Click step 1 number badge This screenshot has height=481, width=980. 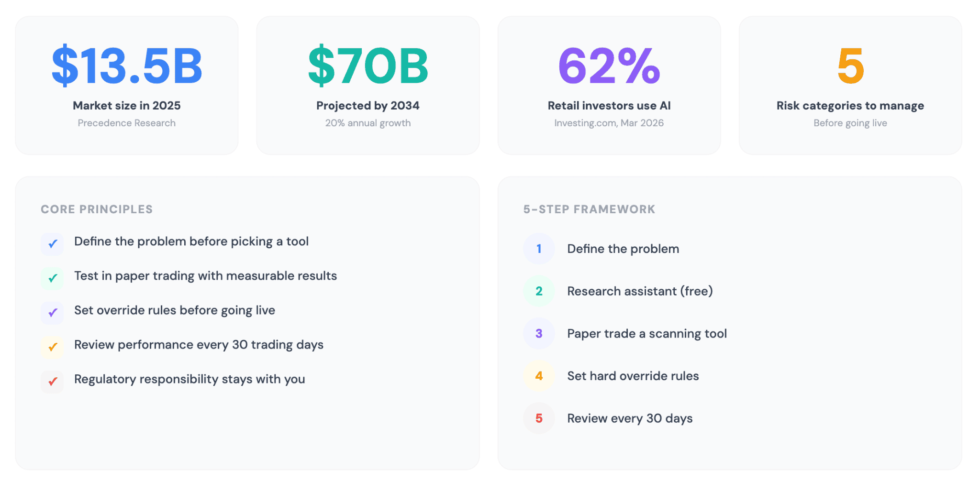pyautogui.click(x=539, y=249)
